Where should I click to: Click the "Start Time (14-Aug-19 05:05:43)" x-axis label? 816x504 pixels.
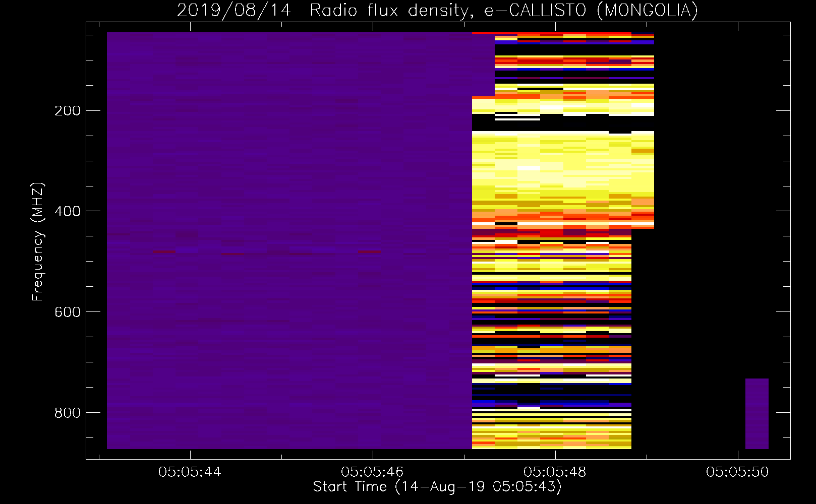pyautogui.click(x=437, y=487)
